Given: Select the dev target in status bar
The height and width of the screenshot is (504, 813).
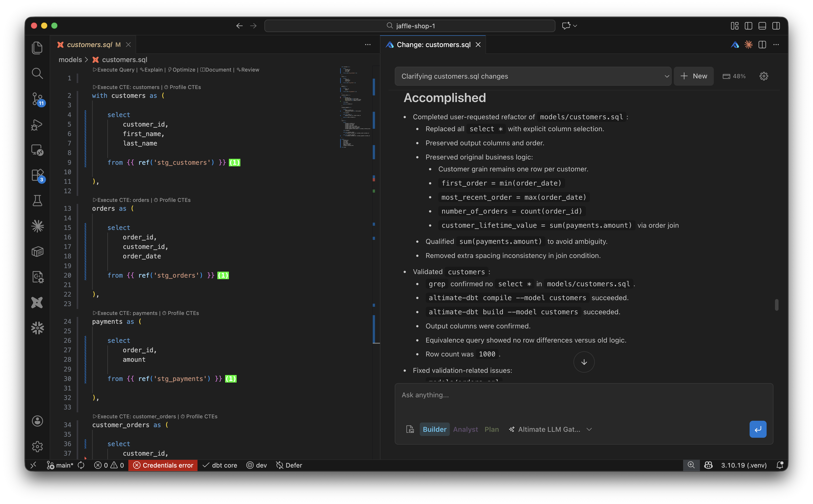Looking at the screenshot, I should [x=257, y=465].
